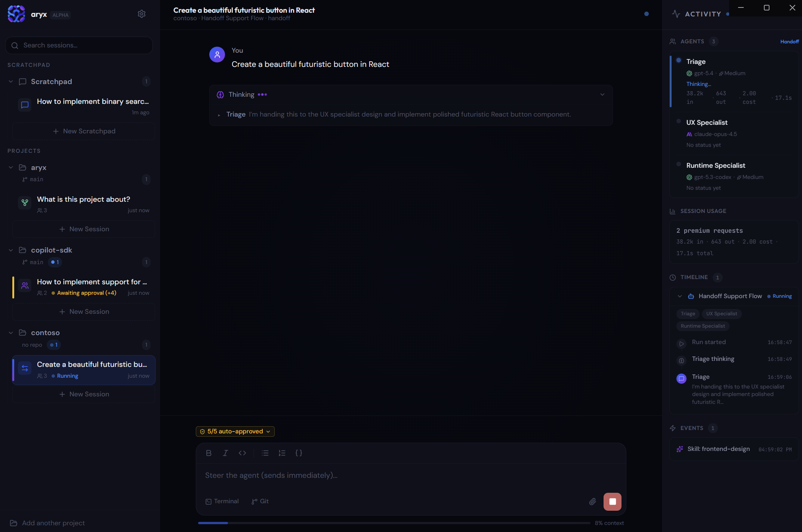This screenshot has width=802, height=532.
Task: Open the 5/5 auto-approved dropdown
Action: coord(235,432)
